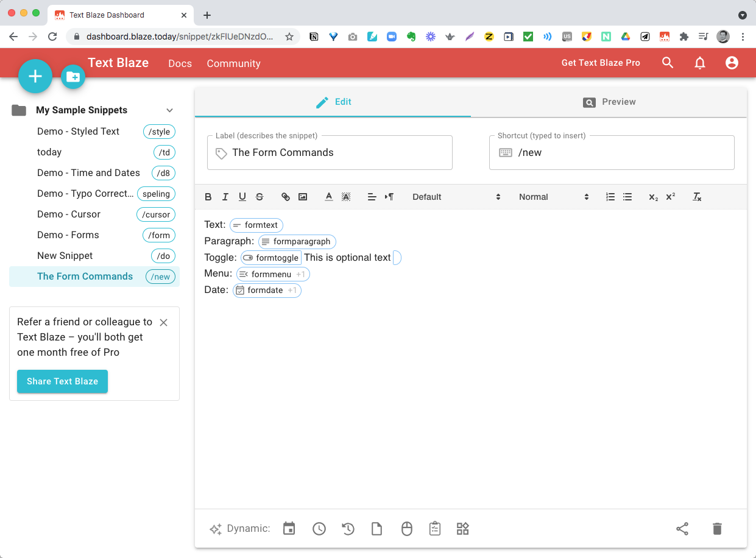Share this snippet
The image size is (756, 558).
(682, 529)
